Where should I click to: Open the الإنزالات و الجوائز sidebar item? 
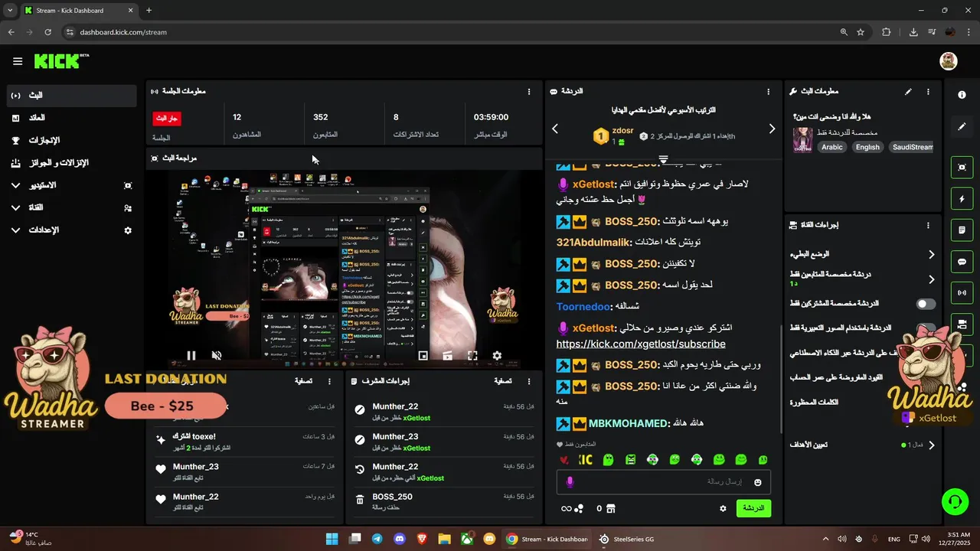click(x=73, y=162)
